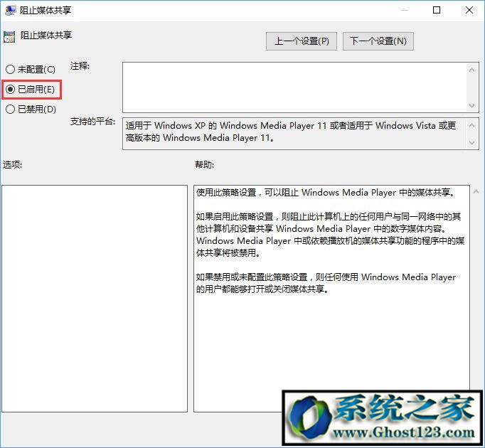Minimize the 阻止媒体共享 window
Image resolution: width=485 pixels, height=448 pixels.
[x=404, y=10]
